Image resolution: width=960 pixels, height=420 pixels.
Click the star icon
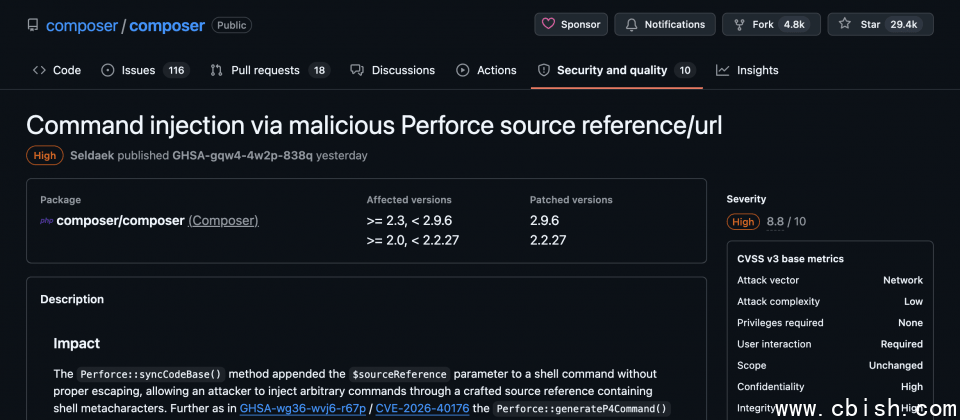pos(845,25)
